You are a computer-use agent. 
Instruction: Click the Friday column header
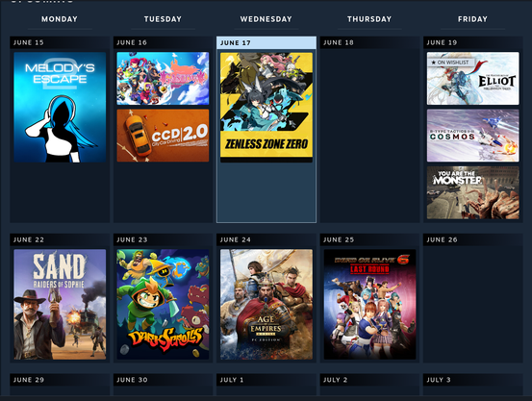[472, 19]
